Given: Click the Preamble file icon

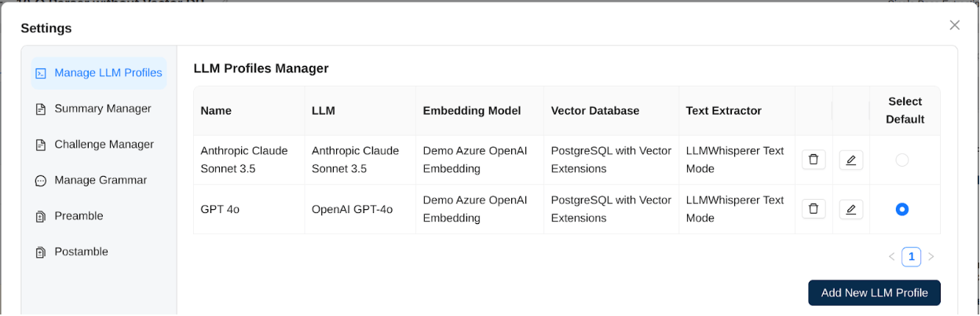Looking at the screenshot, I should pos(41,216).
